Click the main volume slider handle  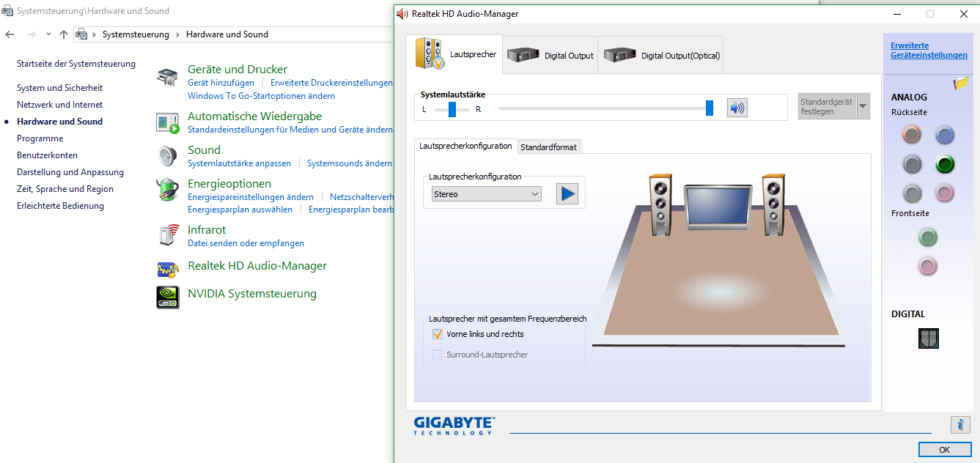(x=710, y=108)
